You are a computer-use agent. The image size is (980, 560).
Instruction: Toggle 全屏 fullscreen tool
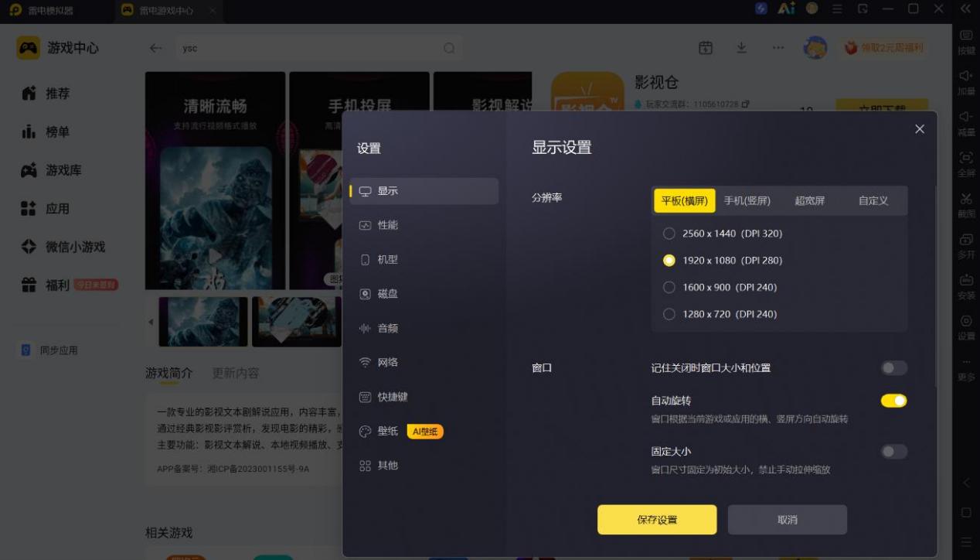(x=966, y=164)
